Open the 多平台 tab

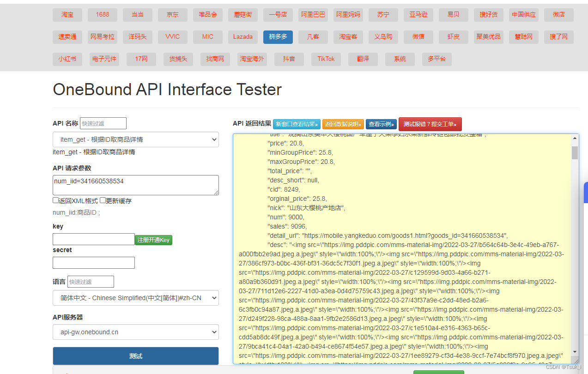point(437,59)
